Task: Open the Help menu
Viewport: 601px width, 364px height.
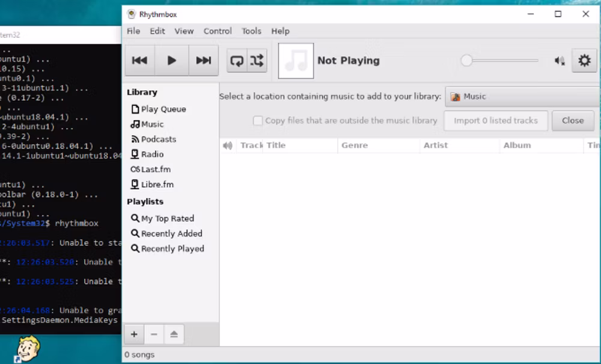Action: click(x=280, y=31)
